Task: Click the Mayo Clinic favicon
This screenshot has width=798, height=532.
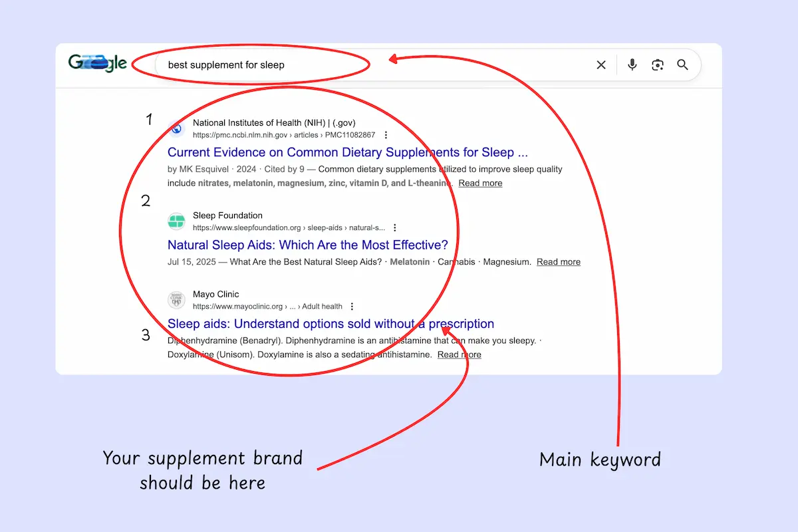Action: (176, 300)
